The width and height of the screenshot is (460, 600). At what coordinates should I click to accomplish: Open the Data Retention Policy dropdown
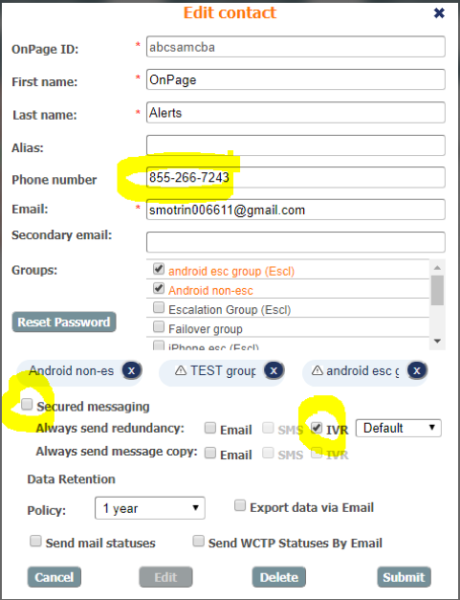pos(150,508)
